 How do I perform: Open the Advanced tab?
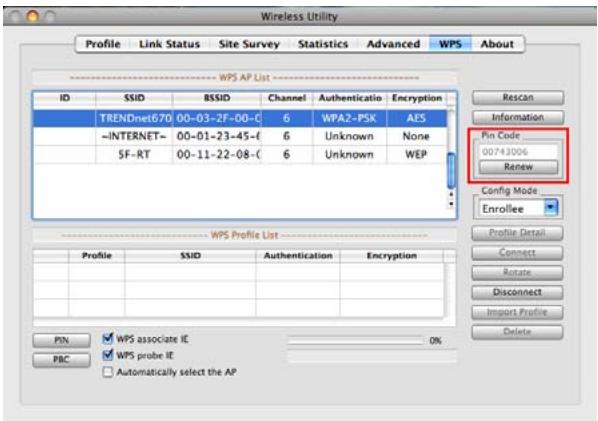[393, 44]
